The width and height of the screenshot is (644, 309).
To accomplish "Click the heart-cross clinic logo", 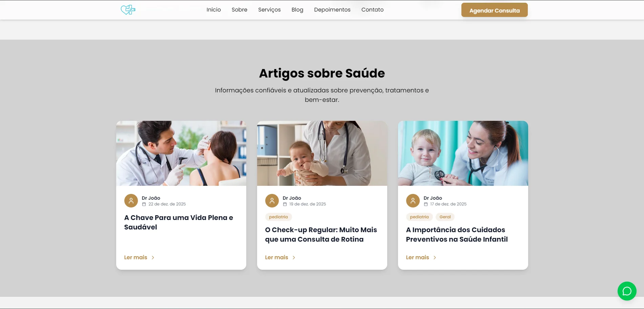I will [x=128, y=10].
